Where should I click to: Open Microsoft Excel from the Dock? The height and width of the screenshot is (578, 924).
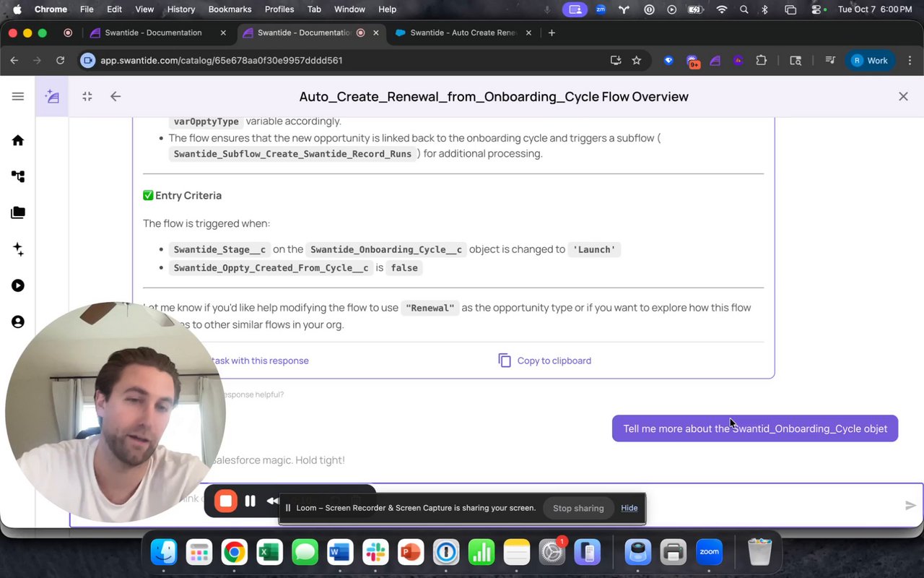click(269, 553)
